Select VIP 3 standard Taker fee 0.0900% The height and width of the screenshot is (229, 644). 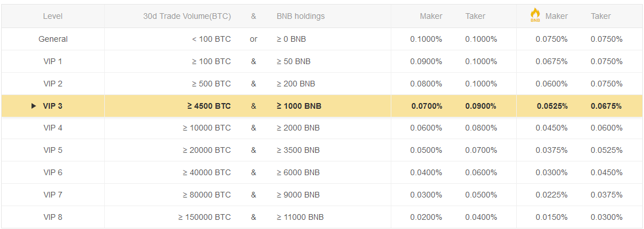coord(481,106)
